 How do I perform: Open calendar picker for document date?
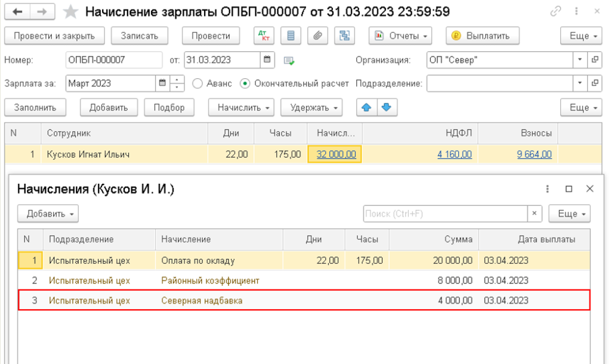tap(268, 60)
